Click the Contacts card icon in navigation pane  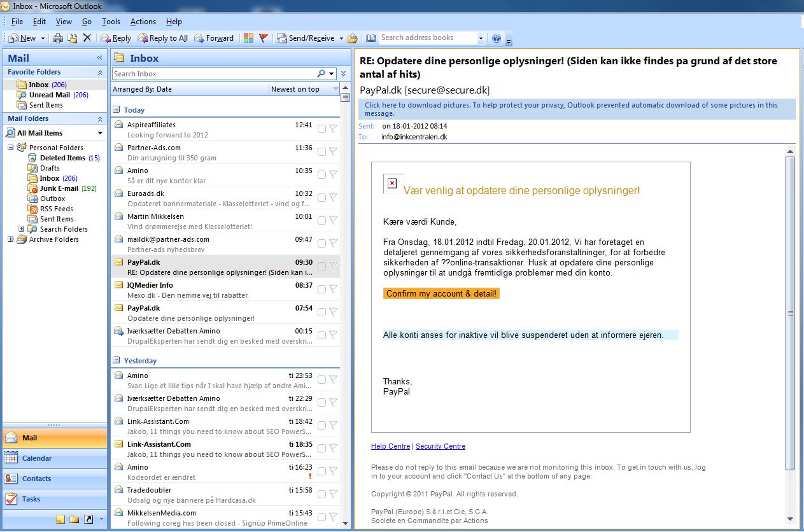coord(11,478)
